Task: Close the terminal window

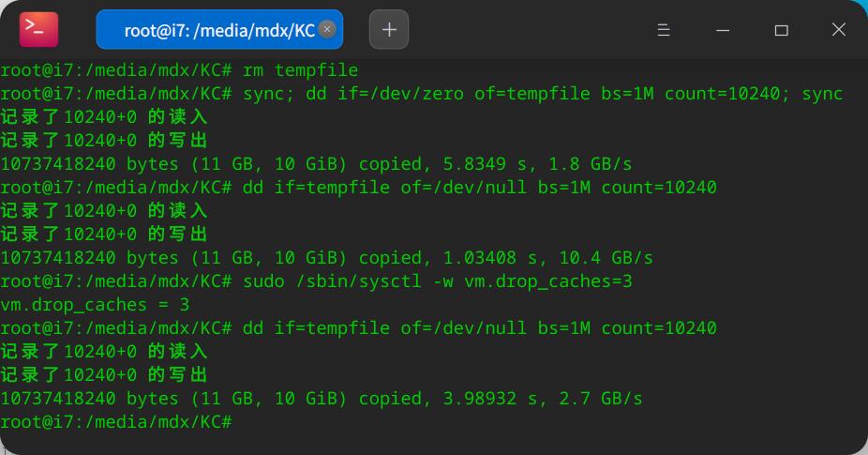Action: pos(839,29)
